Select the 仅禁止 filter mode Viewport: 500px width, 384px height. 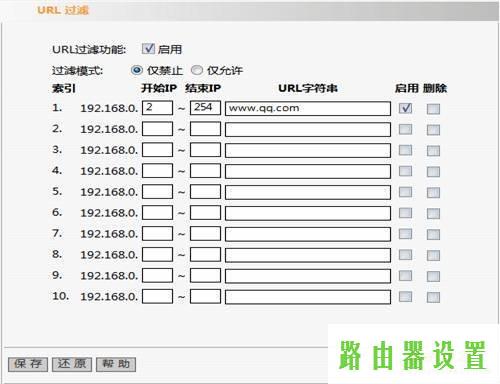pos(137,70)
